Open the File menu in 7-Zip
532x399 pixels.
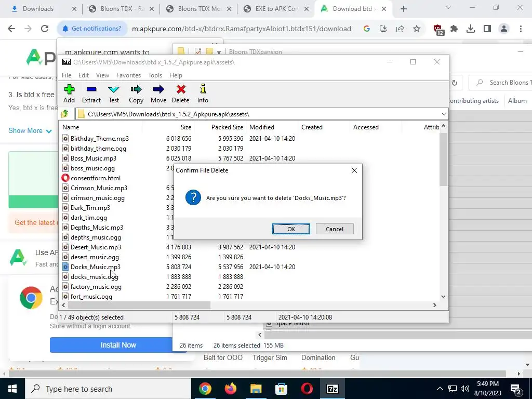(66, 75)
